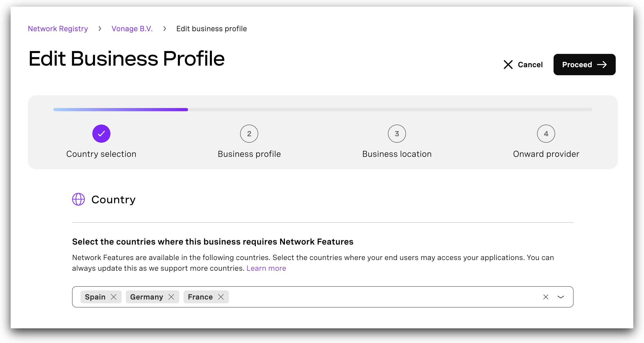Click the checkmark on Country selection step

[x=101, y=133]
